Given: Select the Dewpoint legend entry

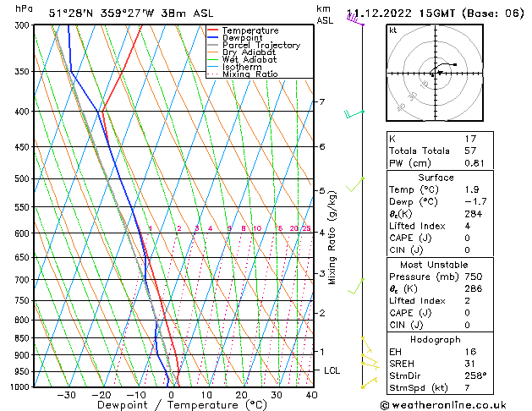Looking at the screenshot, I should [244, 38].
